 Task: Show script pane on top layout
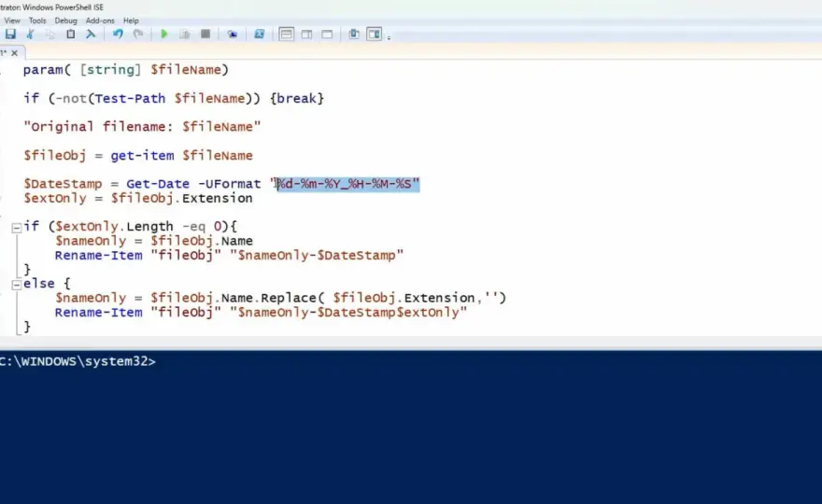click(286, 34)
